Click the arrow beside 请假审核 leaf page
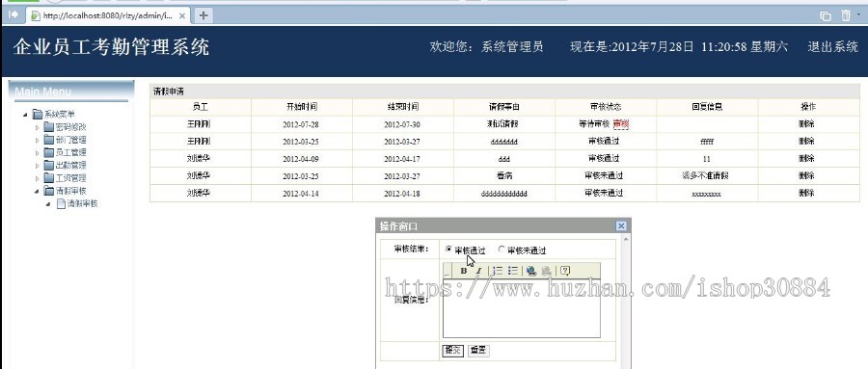Screen dimensions: 868x369 pyautogui.click(x=49, y=204)
